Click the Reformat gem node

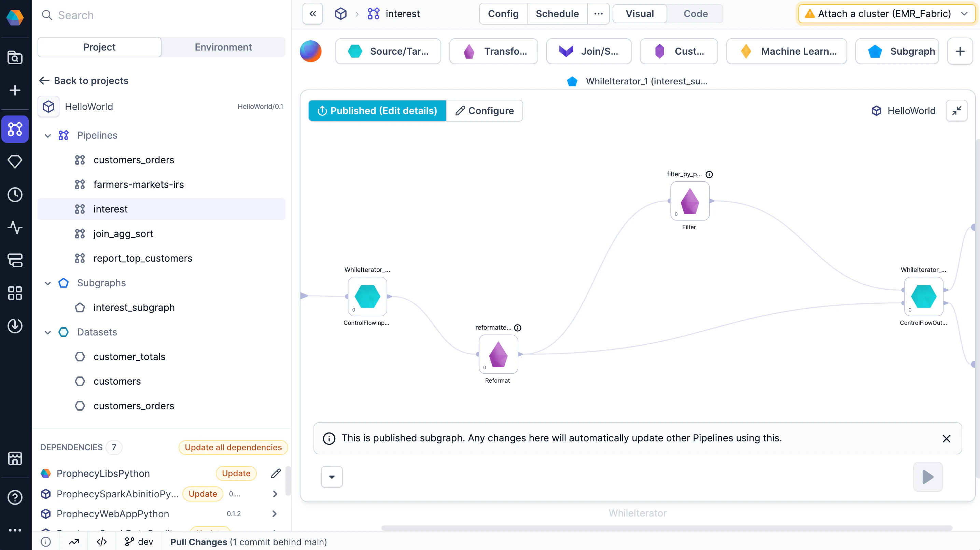[498, 354]
